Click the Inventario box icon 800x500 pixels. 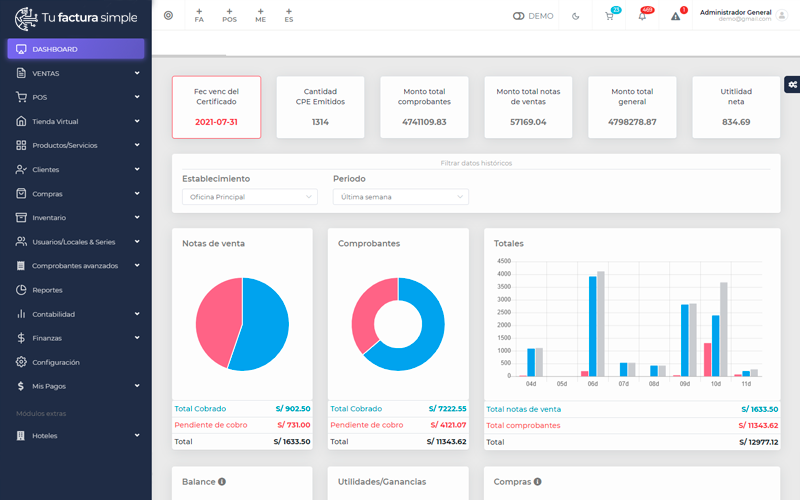[21, 217]
